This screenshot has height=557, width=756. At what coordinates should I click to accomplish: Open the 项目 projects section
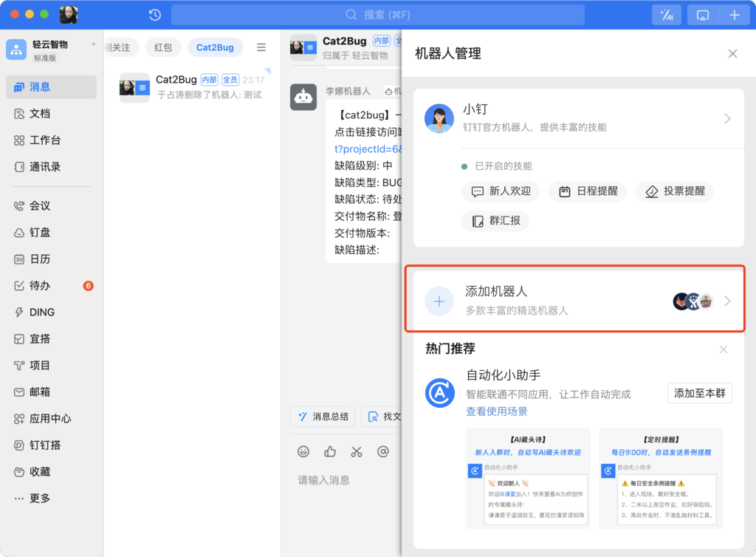(51, 366)
